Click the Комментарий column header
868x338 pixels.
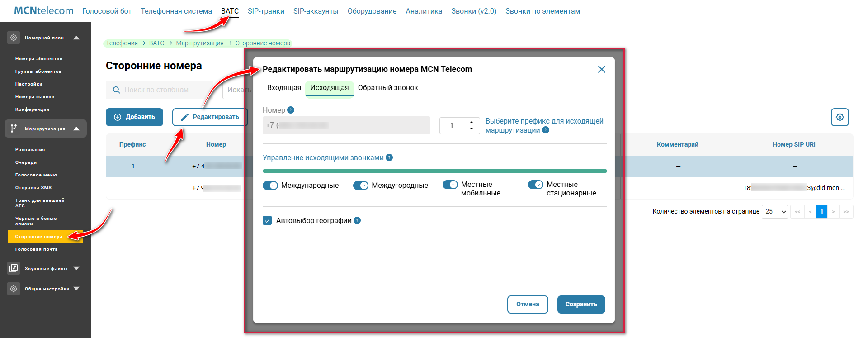coord(677,145)
